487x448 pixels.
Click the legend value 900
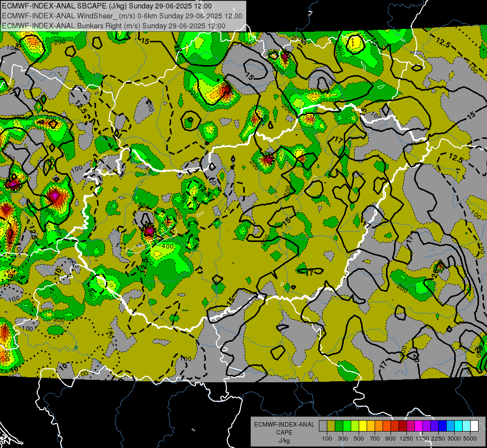pos(390,439)
